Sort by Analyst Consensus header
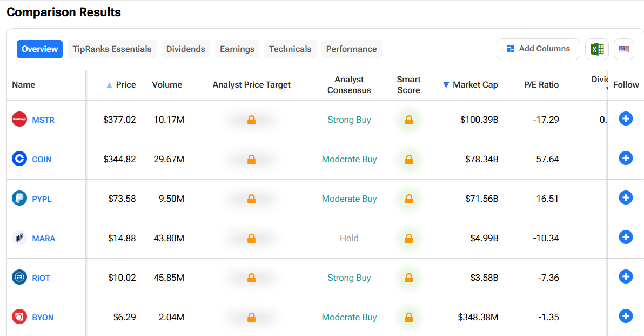This screenshot has height=336, width=644. [349, 85]
